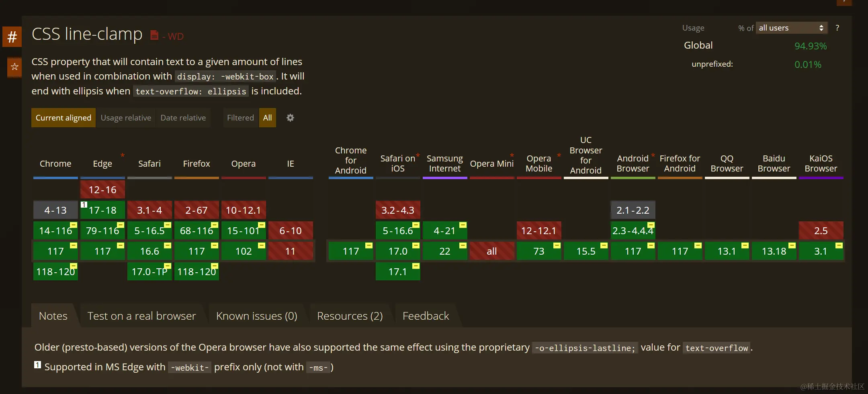Open the Known issues (0) tab
The width and height of the screenshot is (868, 394).
[257, 316]
